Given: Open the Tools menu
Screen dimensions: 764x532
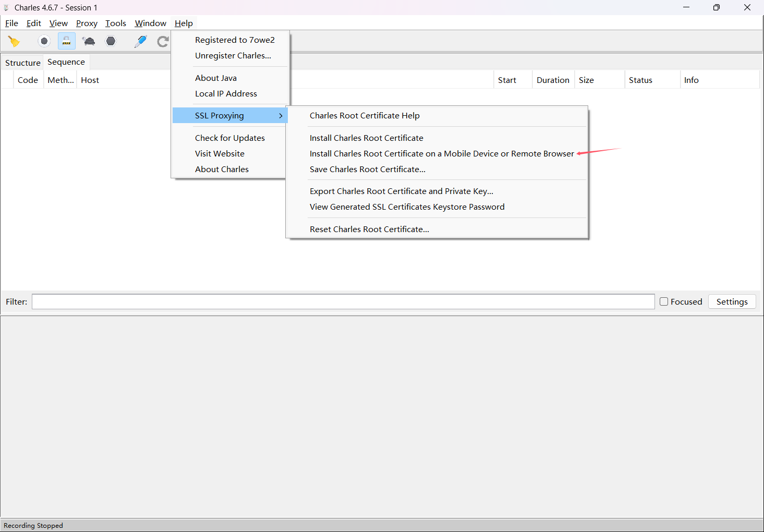Looking at the screenshot, I should [115, 23].
